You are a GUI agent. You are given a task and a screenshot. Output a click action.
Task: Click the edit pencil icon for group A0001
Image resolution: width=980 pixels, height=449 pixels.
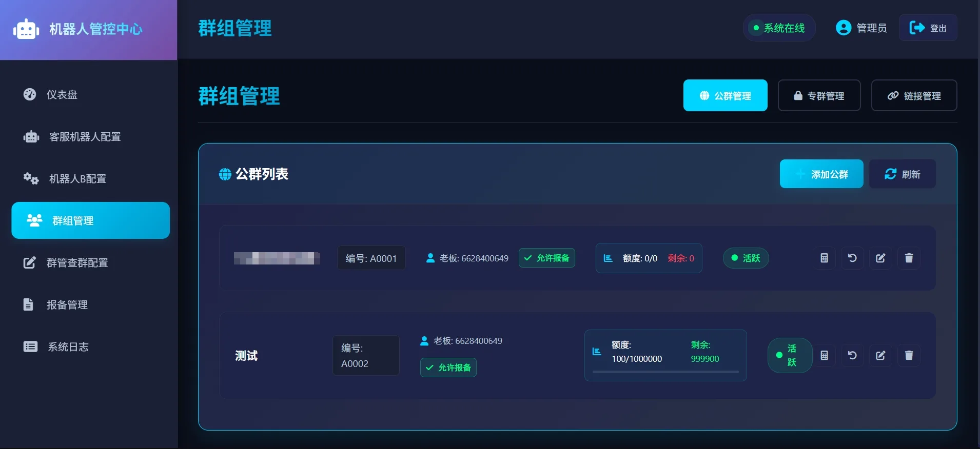click(x=880, y=258)
